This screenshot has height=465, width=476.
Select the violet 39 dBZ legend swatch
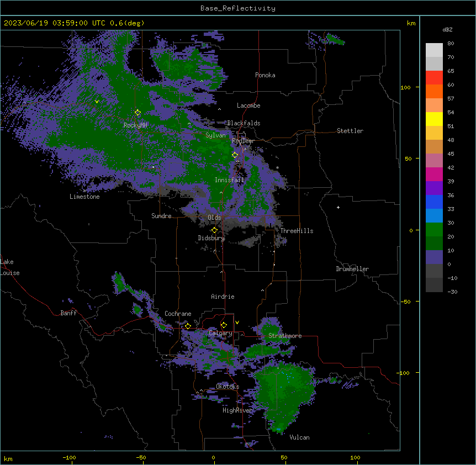click(x=434, y=188)
